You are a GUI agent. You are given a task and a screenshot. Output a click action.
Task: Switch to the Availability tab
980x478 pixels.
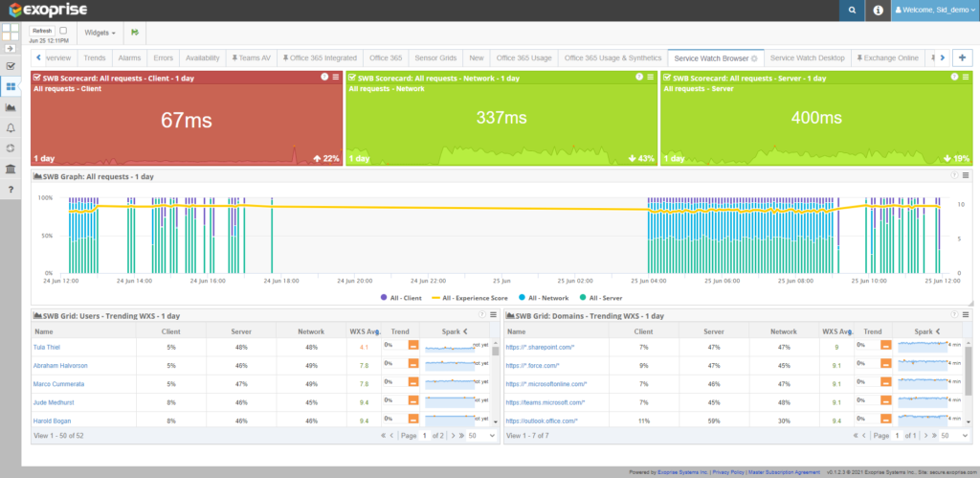point(203,58)
